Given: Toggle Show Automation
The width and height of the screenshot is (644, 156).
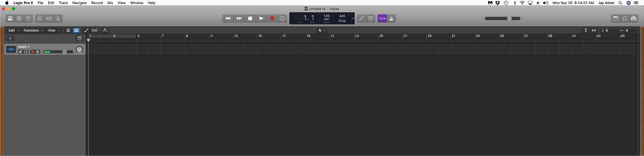Looking at the screenshot, I should point(86,30).
